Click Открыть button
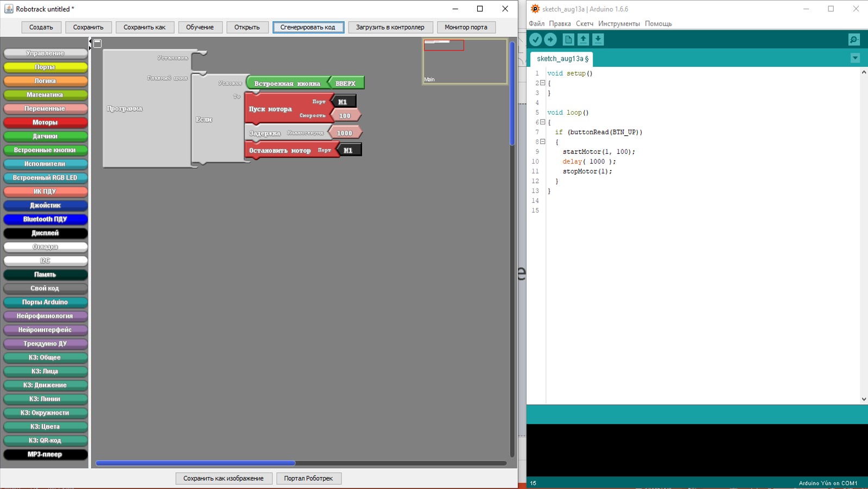The width and height of the screenshot is (868, 489). click(x=247, y=27)
